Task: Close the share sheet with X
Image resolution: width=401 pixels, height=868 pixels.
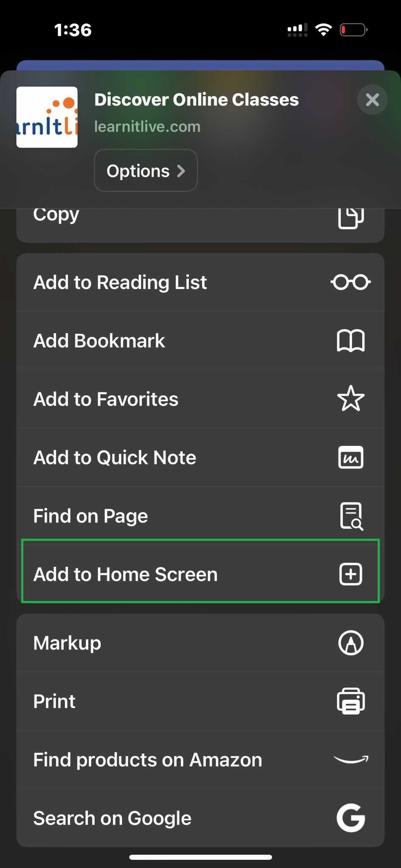Action: (372, 100)
